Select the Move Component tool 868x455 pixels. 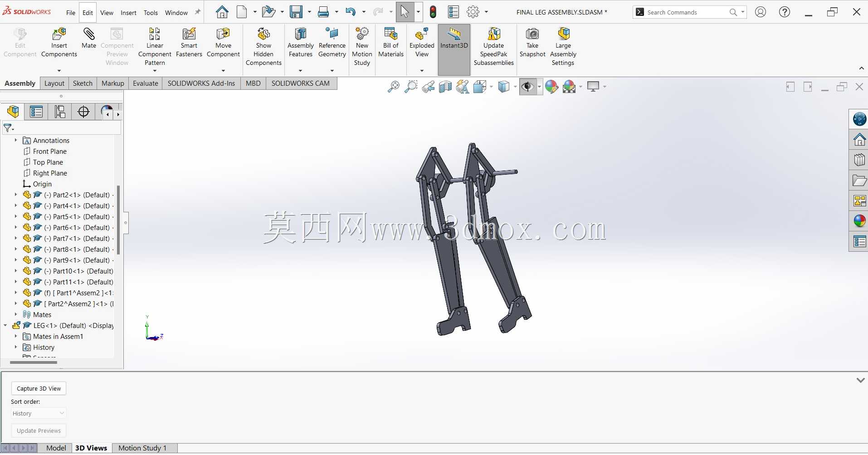223,43
